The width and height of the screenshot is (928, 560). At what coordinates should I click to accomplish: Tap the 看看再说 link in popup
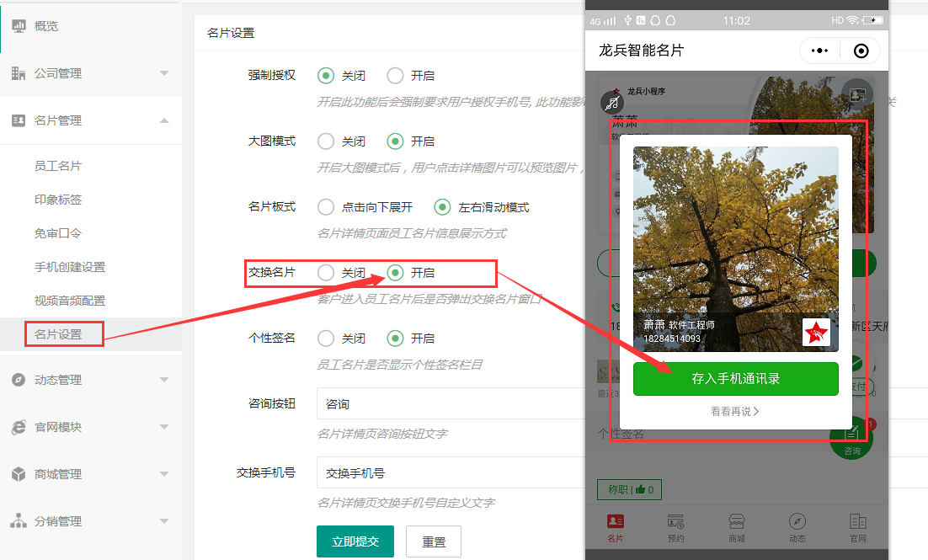pos(734,412)
